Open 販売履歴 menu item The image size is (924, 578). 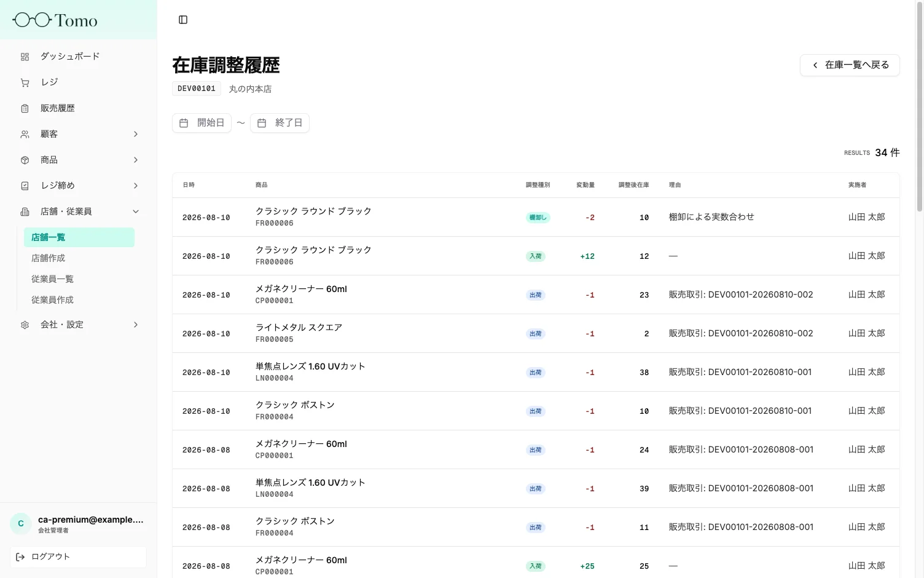click(x=79, y=108)
